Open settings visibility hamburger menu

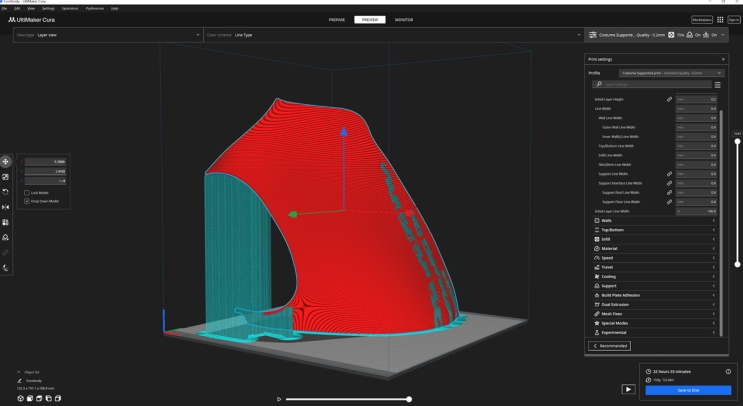click(717, 85)
